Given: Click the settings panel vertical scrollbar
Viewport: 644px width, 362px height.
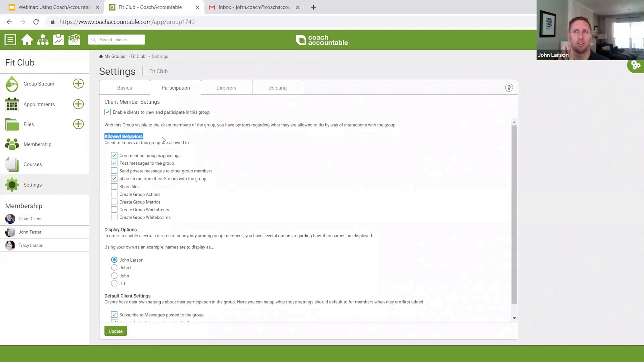Looking at the screenshot, I should point(514,214).
